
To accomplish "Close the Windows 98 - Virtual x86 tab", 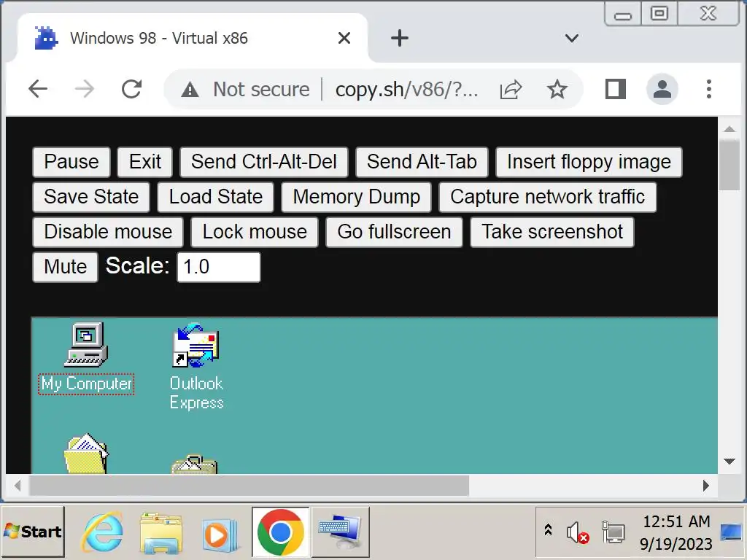I will (x=344, y=38).
